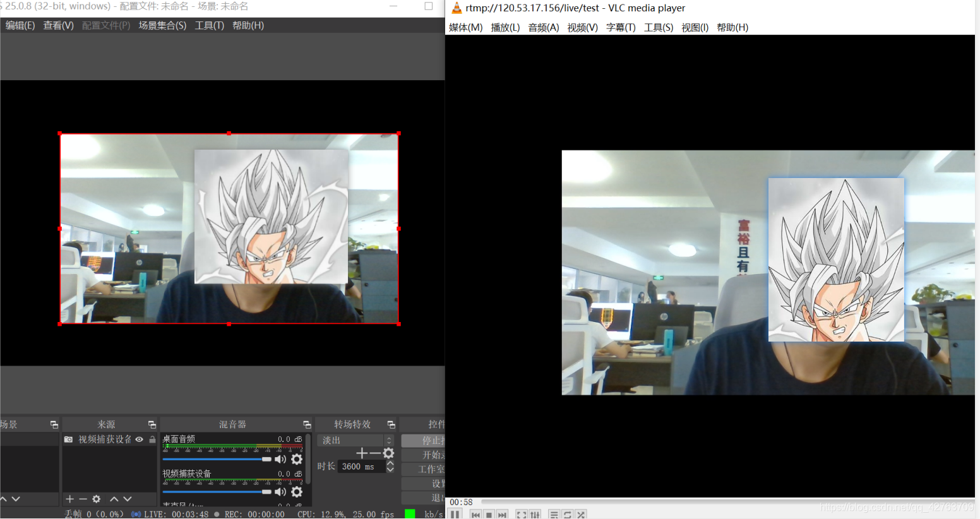Image resolution: width=980 pixels, height=519 pixels.
Task: Toggle VLC loop playback button
Action: click(x=567, y=515)
